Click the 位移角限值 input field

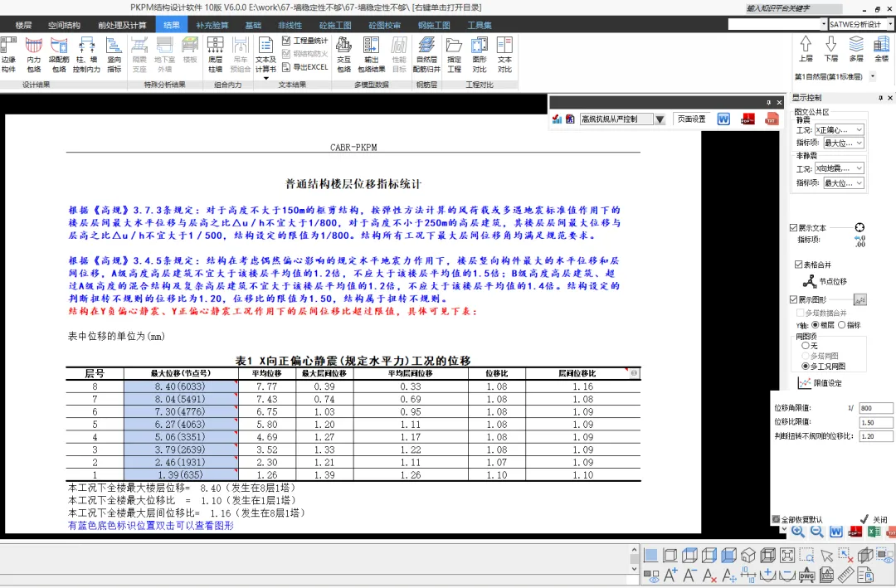(x=875, y=408)
